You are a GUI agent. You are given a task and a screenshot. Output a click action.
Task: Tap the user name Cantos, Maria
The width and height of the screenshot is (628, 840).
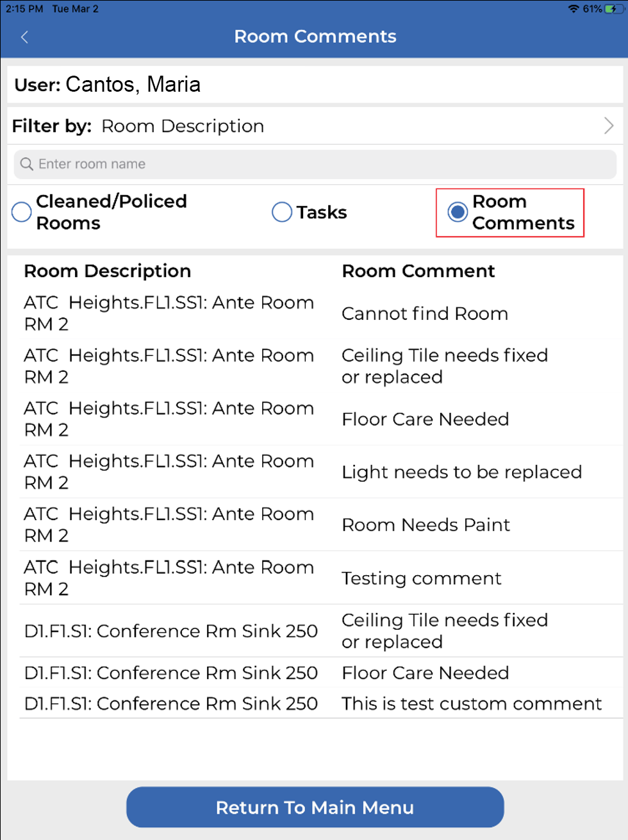point(133,85)
